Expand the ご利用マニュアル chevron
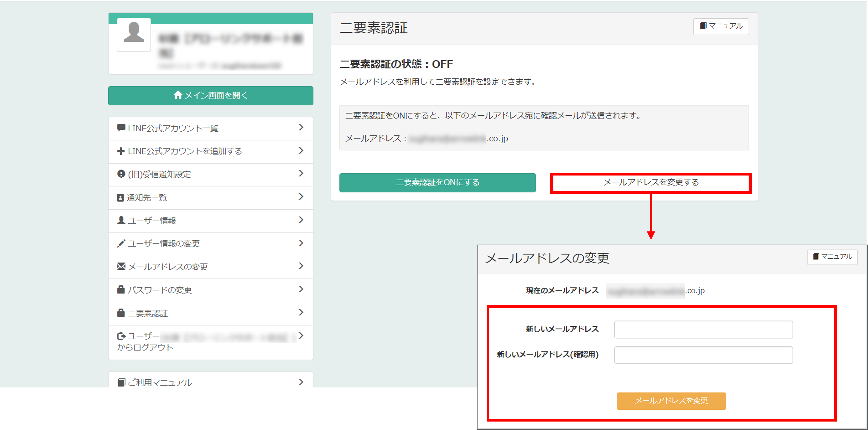 click(x=301, y=382)
